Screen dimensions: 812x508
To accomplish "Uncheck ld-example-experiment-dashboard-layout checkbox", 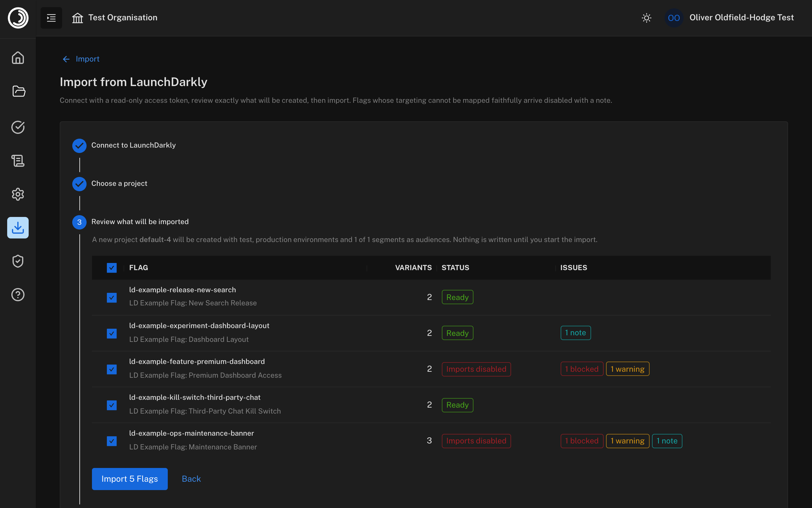I will tap(112, 333).
